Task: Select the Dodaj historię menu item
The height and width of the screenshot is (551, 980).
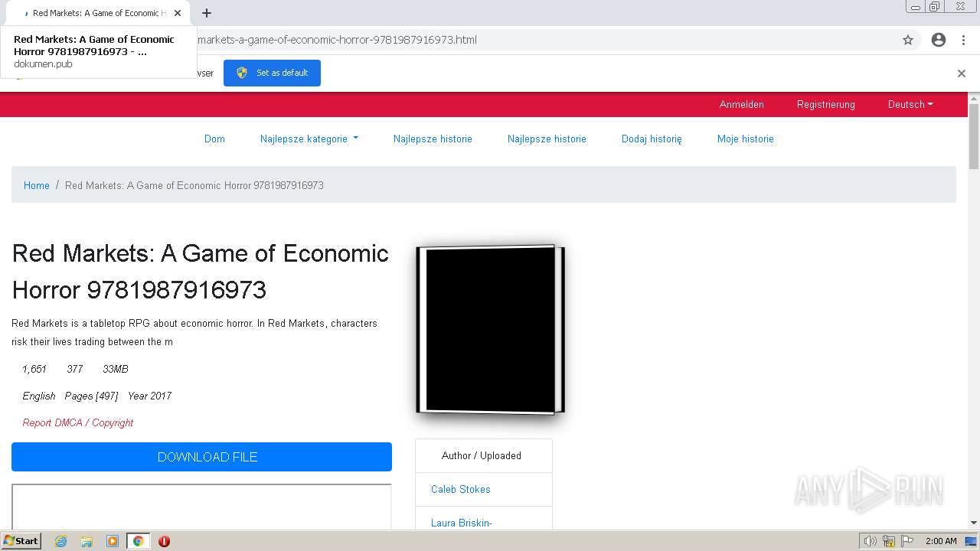Action: click(x=652, y=139)
